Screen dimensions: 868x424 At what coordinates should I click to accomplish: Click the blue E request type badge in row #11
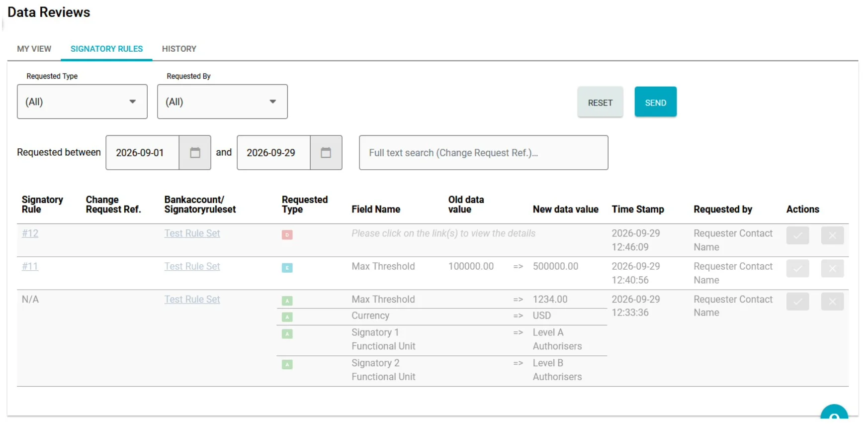tap(287, 268)
